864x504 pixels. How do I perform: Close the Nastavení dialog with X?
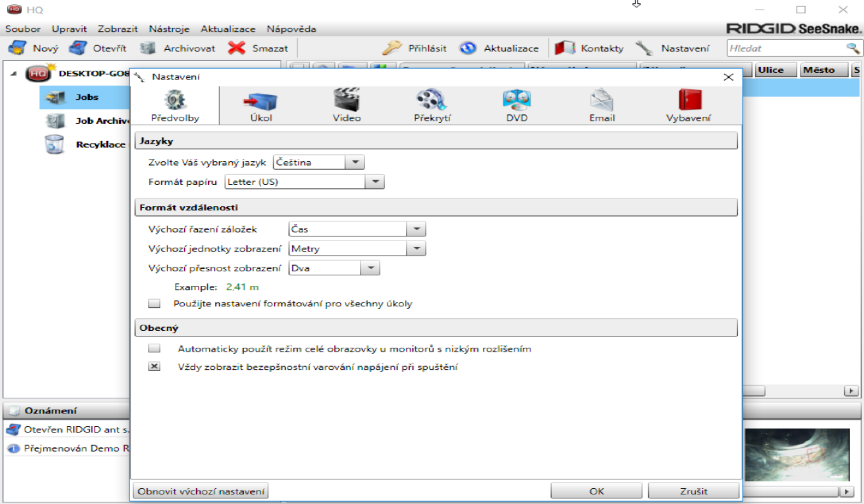(x=728, y=77)
